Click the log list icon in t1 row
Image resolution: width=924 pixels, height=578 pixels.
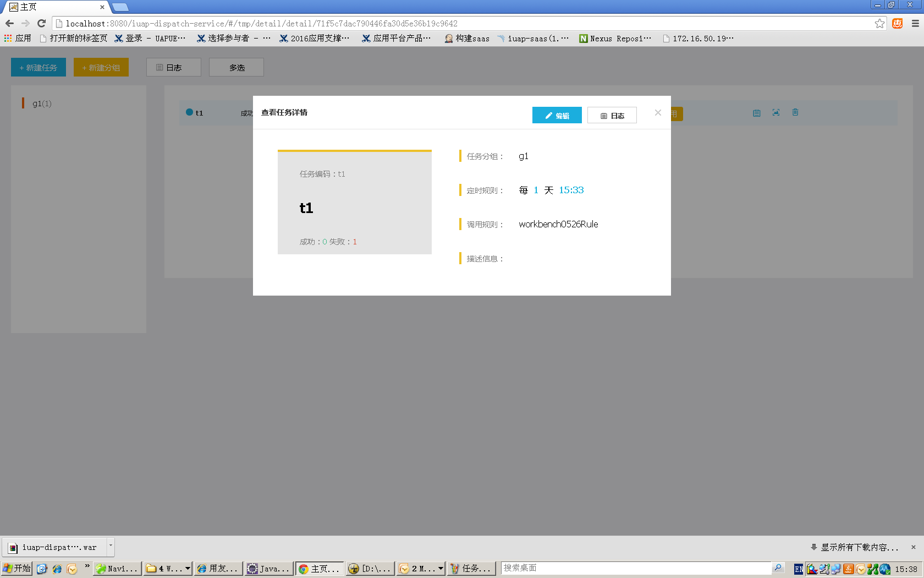pos(757,113)
